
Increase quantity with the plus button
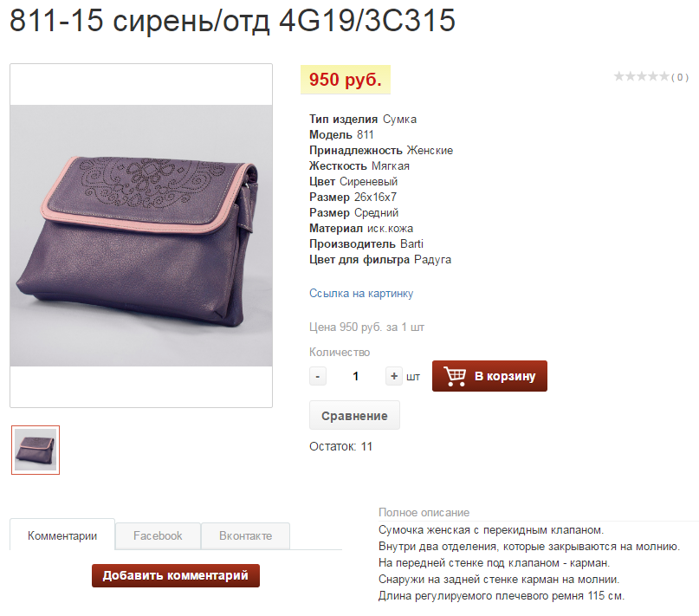tap(394, 376)
